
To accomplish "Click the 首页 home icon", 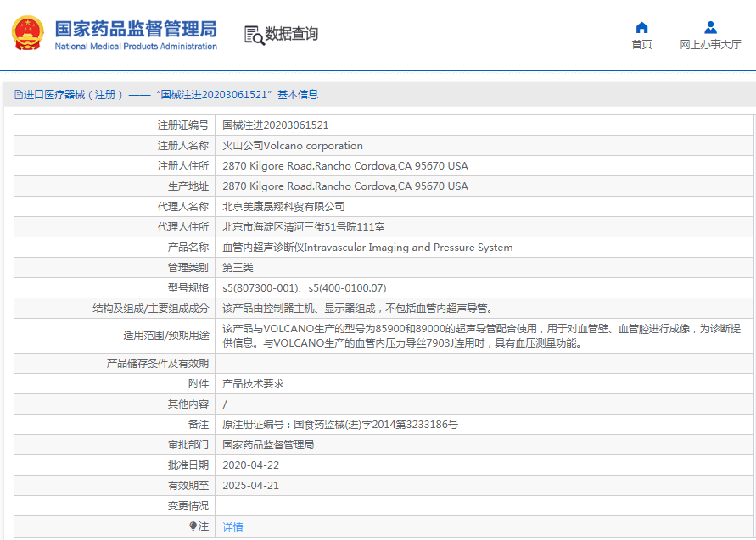I will [x=641, y=27].
